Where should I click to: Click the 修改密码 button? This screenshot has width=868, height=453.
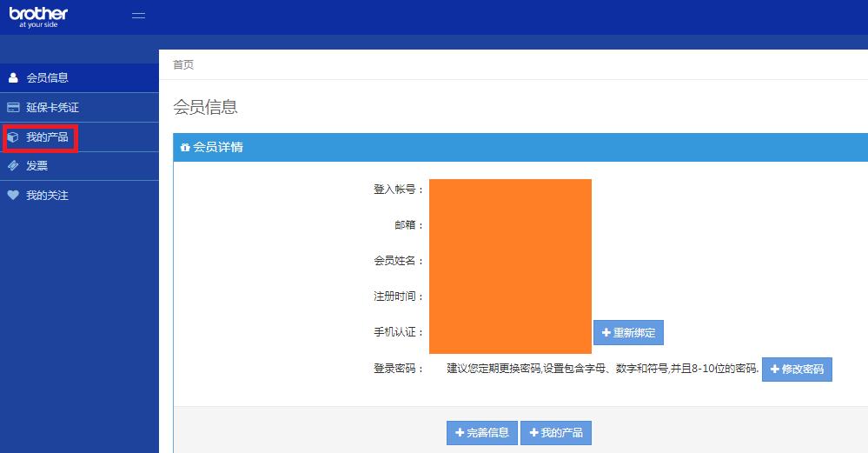tap(797, 370)
